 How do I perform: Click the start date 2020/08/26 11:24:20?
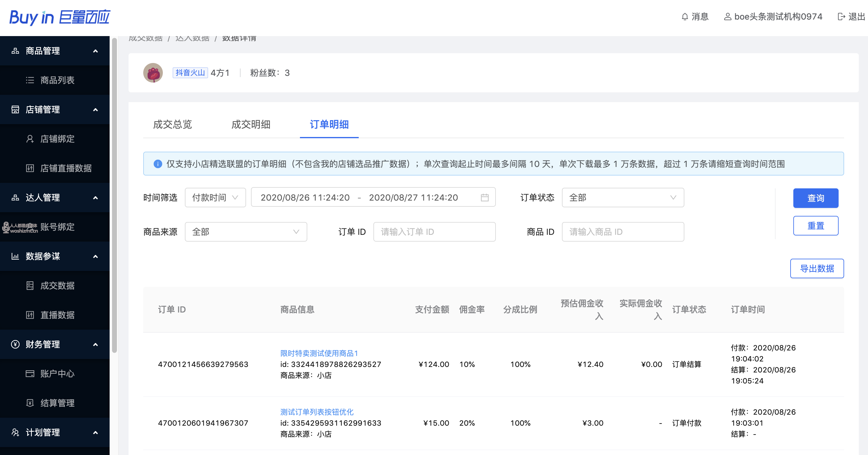305,198
